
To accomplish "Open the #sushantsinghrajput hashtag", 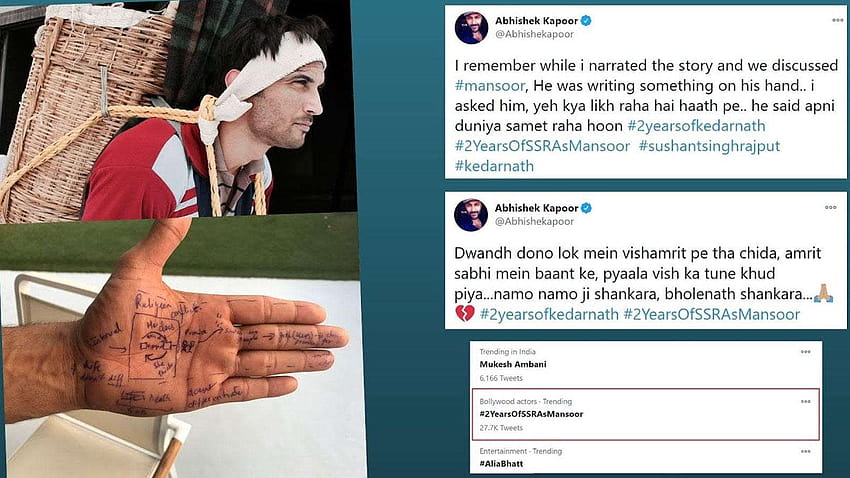I will (709, 146).
